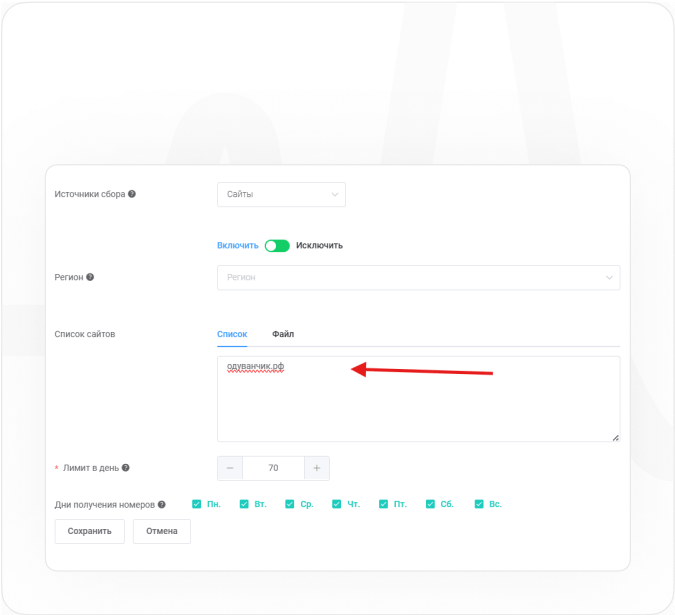Click help icon beside Дни получения номеров
Image resolution: width=675 pixels, height=615 pixels.
[x=162, y=505]
